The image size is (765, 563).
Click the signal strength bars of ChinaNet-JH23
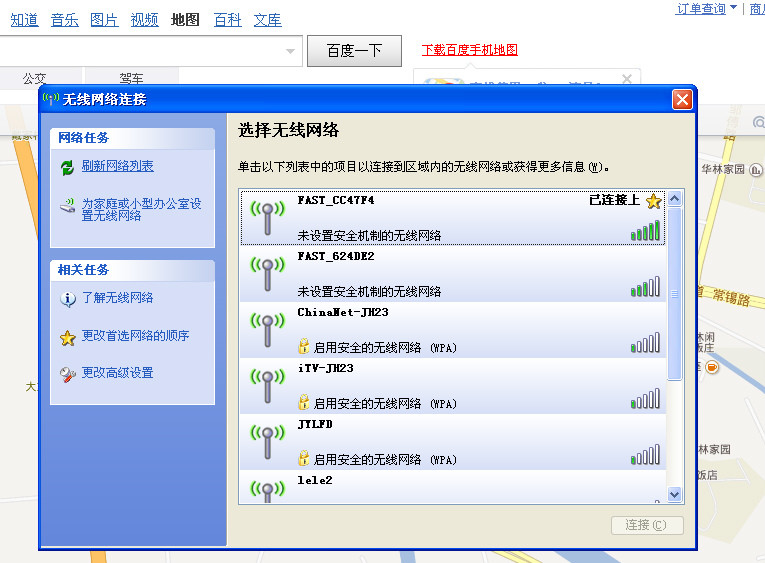[x=645, y=342]
